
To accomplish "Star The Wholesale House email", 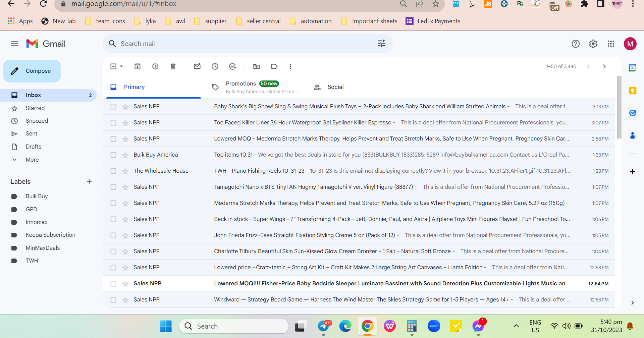I will pyautogui.click(x=125, y=171).
